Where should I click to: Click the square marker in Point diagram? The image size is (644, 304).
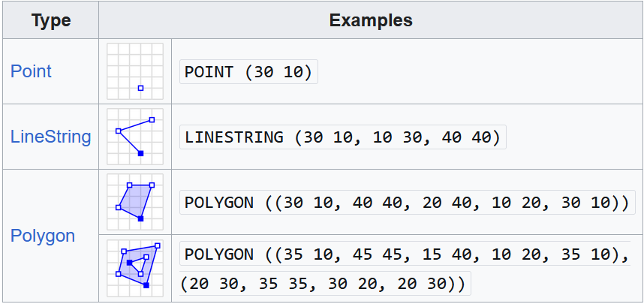click(x=140, y=88)
